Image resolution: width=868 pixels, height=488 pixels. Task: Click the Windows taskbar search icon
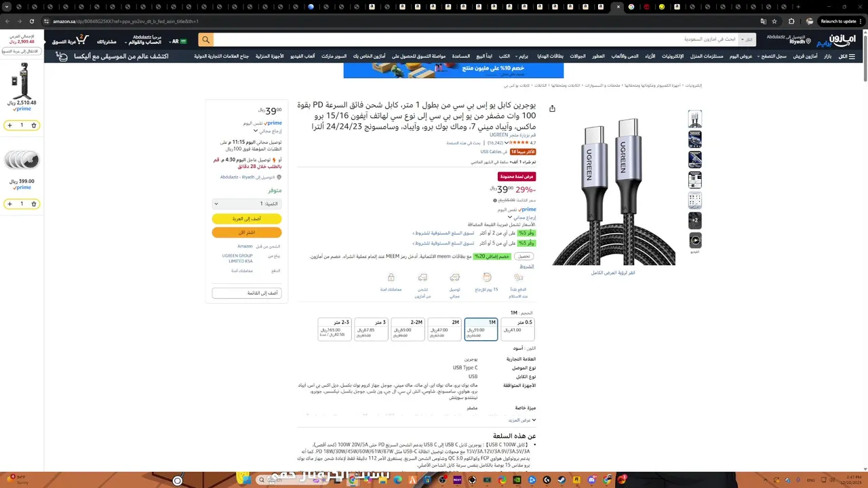click(x=262, y=480)
